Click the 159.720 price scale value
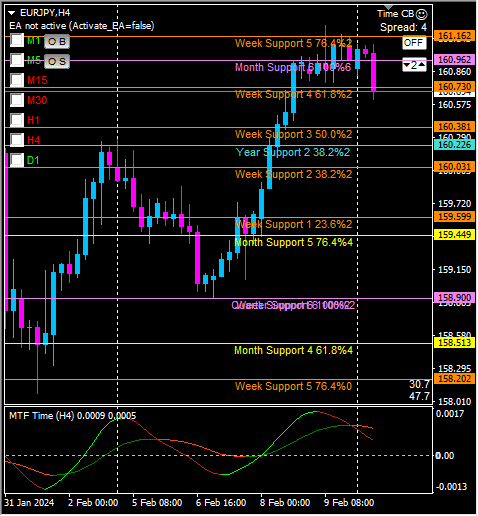This screenshot has height=516, width=478. click(x=454, y=203)
